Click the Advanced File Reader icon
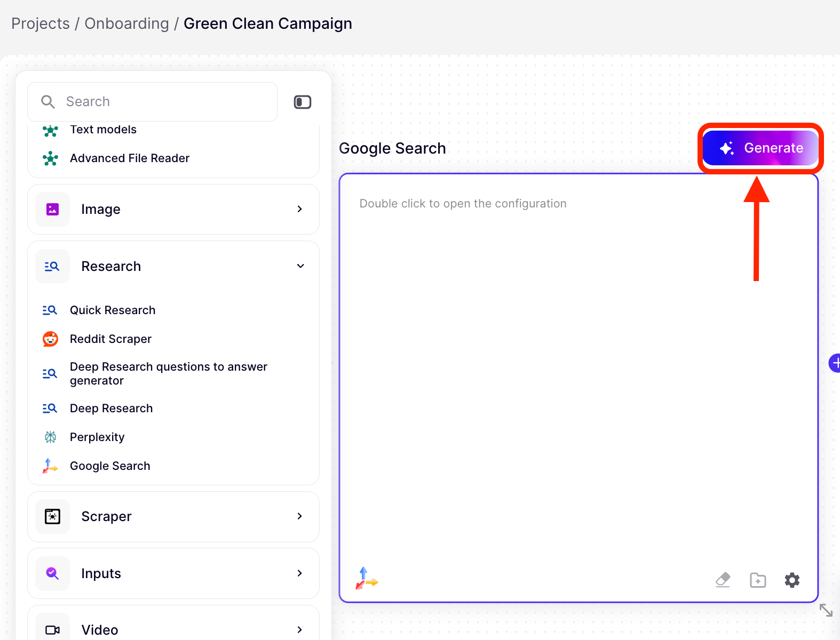Viewport: 840px width, 640px height. tap(50, 158)
